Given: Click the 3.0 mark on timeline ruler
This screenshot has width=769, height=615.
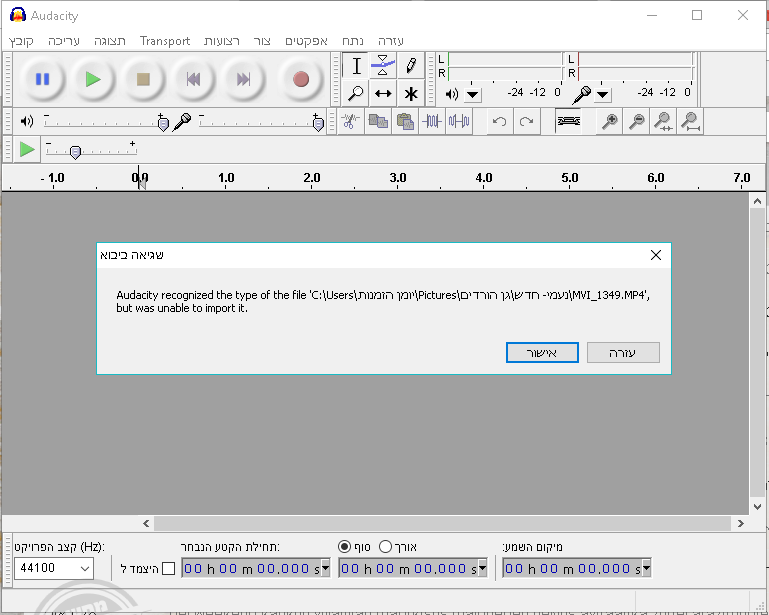Looking at the screenshot, I should tap(398, 178).
